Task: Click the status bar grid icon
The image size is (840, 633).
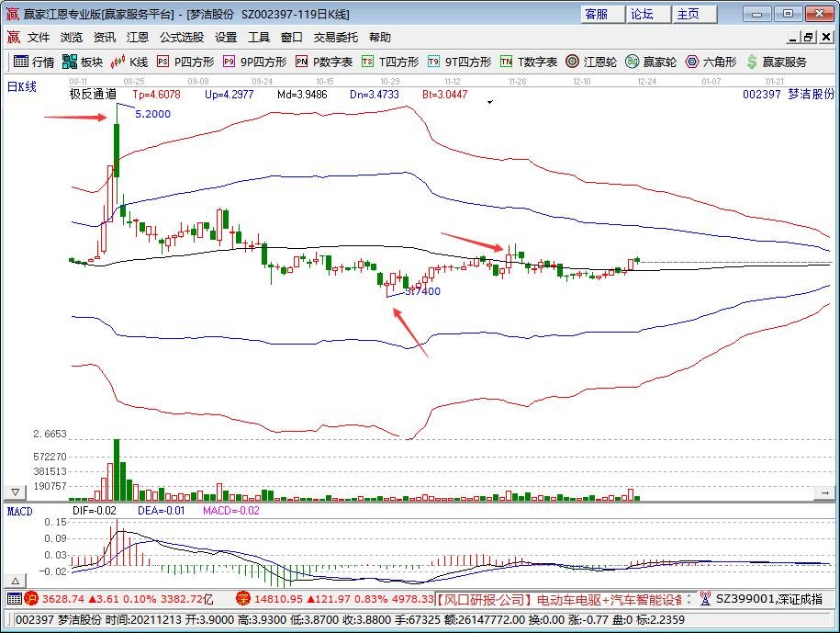Action: point(15,599)
